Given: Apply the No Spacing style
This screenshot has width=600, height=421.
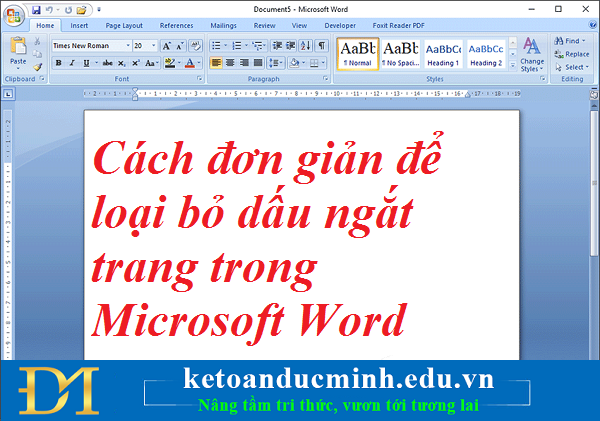Looking at the screenshot, I should (401, 54).
